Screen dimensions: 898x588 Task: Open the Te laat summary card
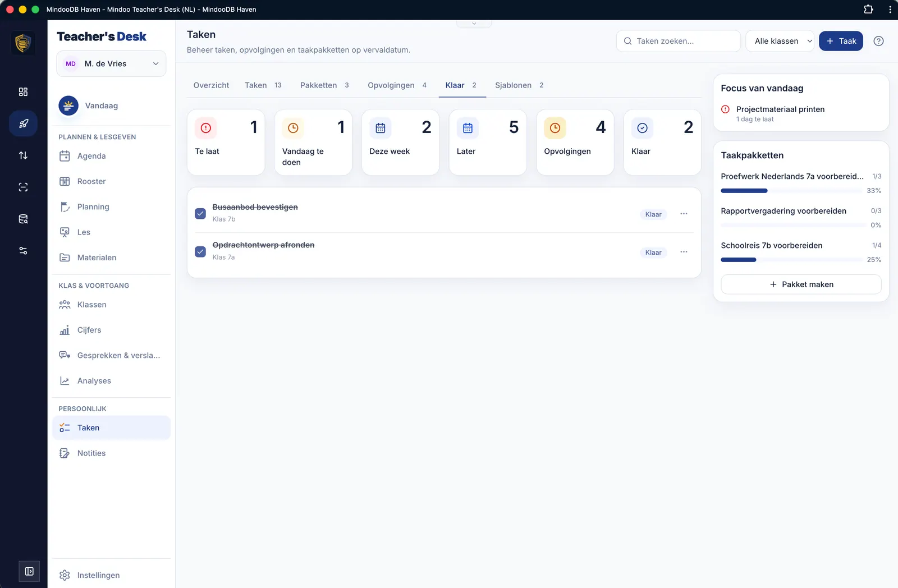click(x=226, y=142)
